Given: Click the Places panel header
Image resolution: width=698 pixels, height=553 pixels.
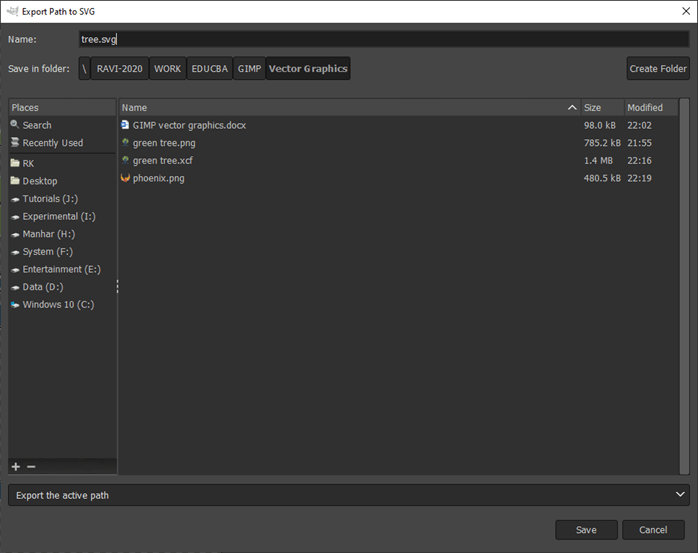Looking at the screenshot, I should coord(62,108).
